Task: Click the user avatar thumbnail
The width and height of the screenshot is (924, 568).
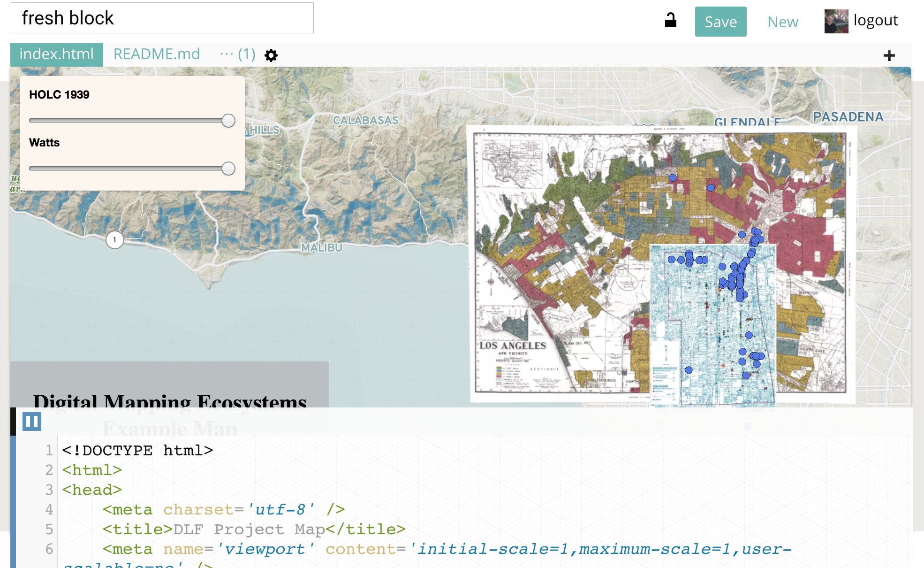Action: 836,21
